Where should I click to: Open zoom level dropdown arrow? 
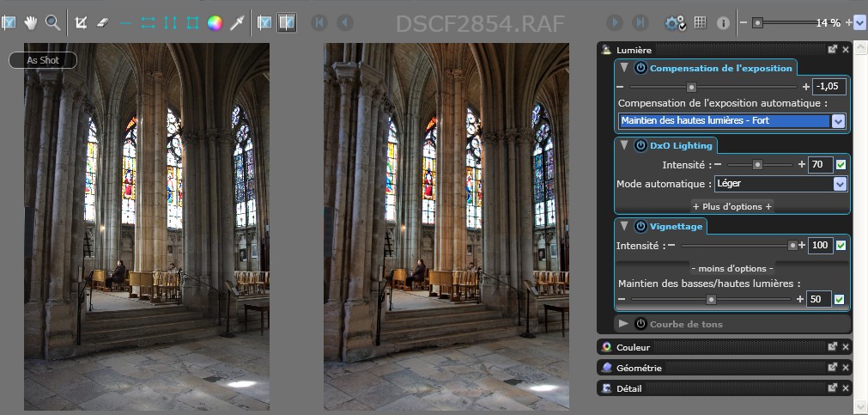pyautogui.click(x=859, y=22)
